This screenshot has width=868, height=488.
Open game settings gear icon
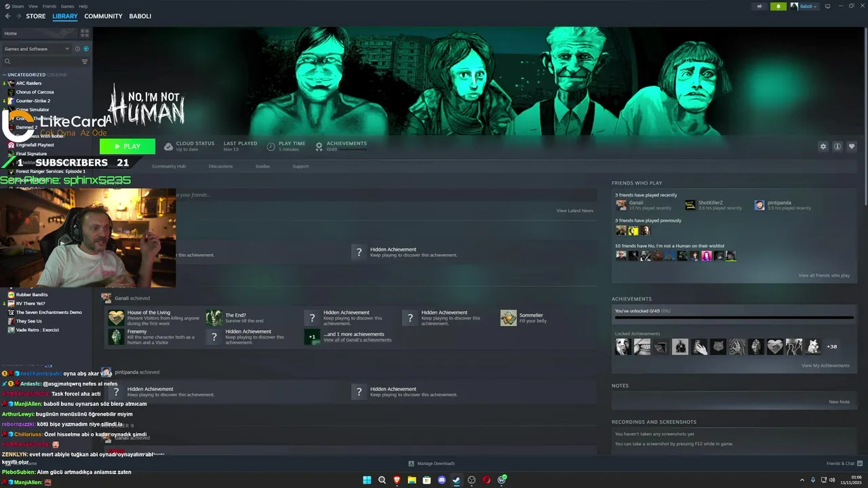823,146
